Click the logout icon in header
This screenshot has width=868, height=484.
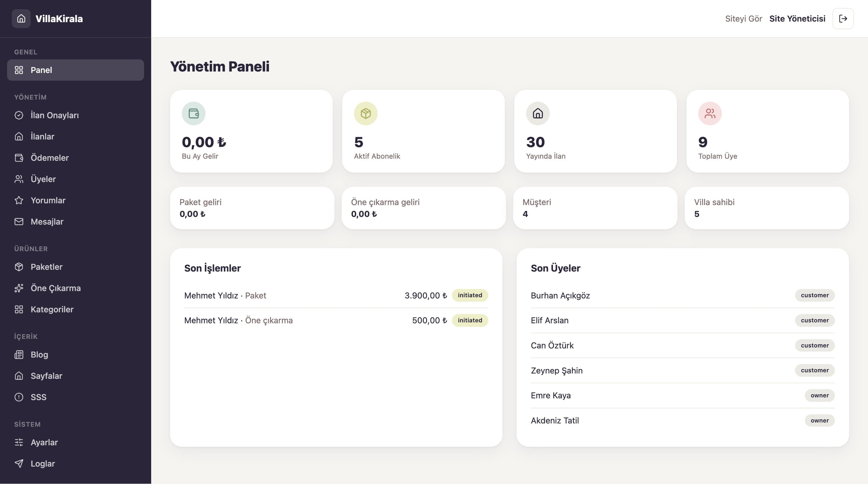click(x=843, y=19)
